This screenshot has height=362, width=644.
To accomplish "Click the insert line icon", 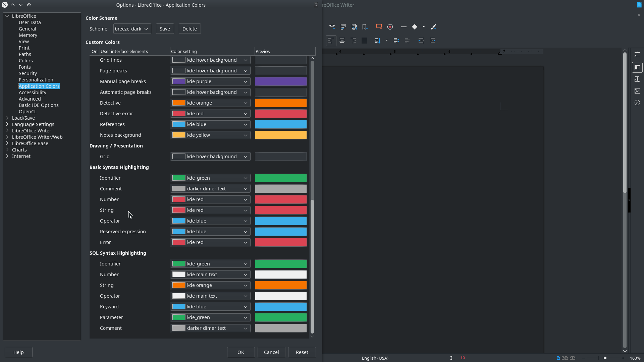I will 404,27.
